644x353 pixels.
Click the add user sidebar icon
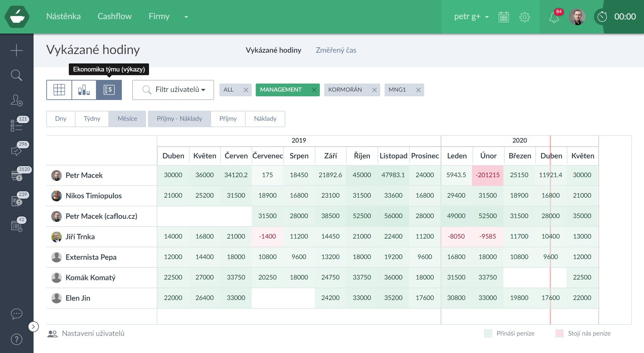[16, 100]
